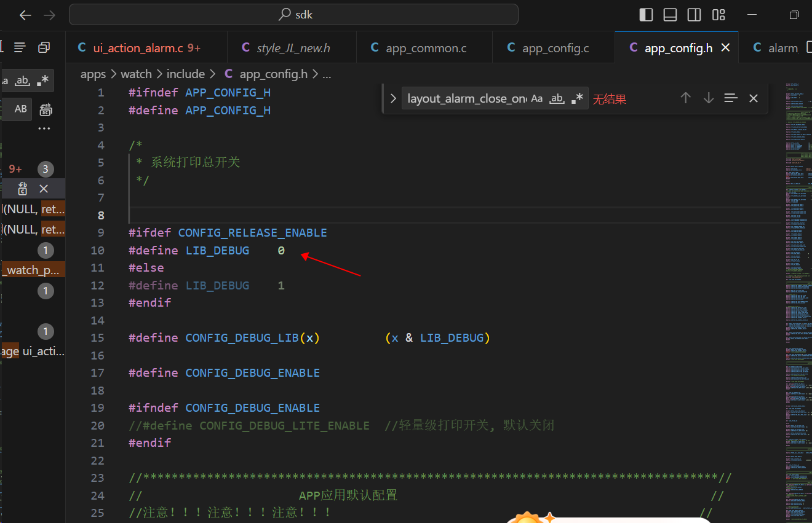Screen dimensions: 812x523
Task: Toggle Preserve Case AB button
Action: 21,109
